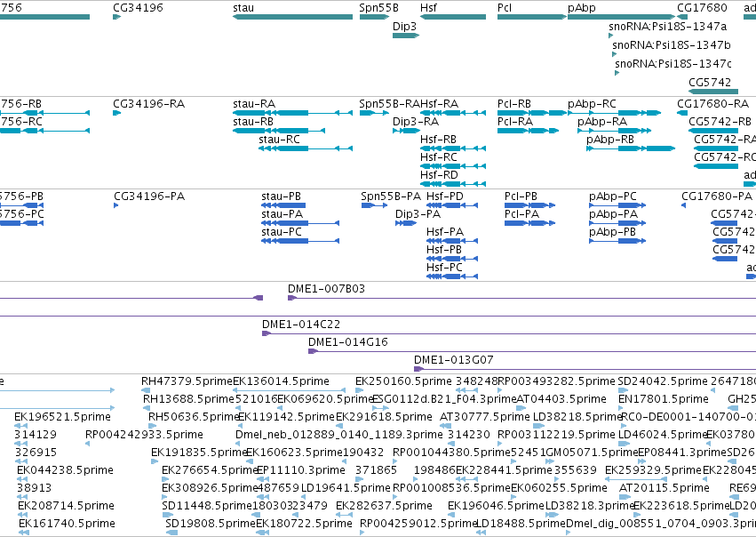
Task: Click snoRNA:Psi18S-1347b label
Action: pos(671,44)
